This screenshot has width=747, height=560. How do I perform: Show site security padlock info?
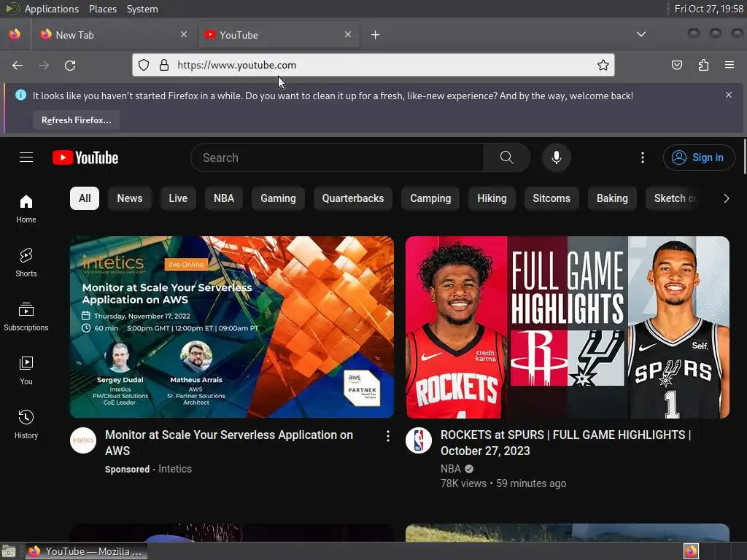[x=164, y=65]
